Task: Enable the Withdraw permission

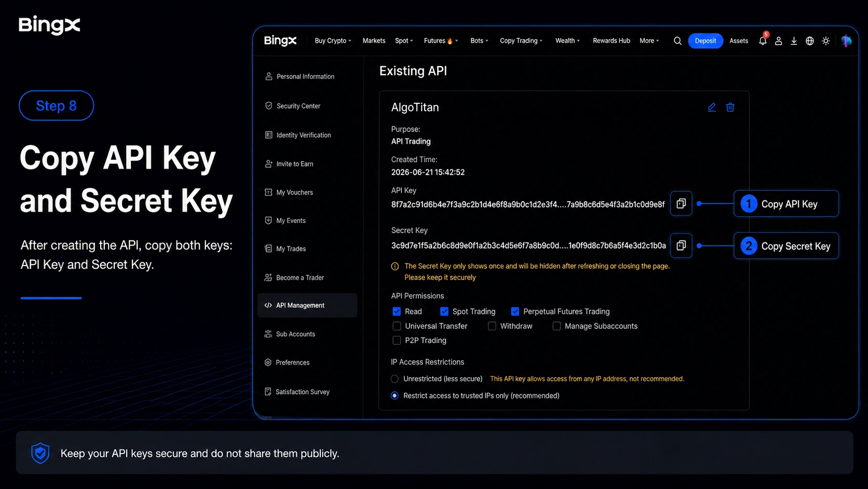Action: (492, 326)
